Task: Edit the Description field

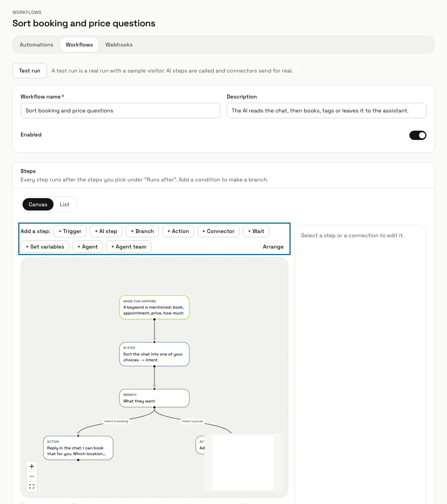Action: click(x=326, y=110)
